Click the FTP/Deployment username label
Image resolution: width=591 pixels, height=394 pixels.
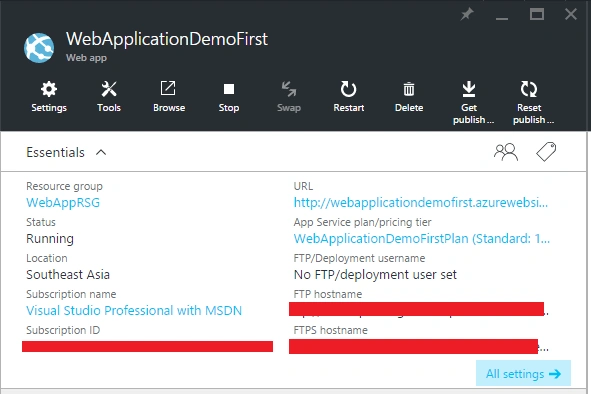click(359, 258)
